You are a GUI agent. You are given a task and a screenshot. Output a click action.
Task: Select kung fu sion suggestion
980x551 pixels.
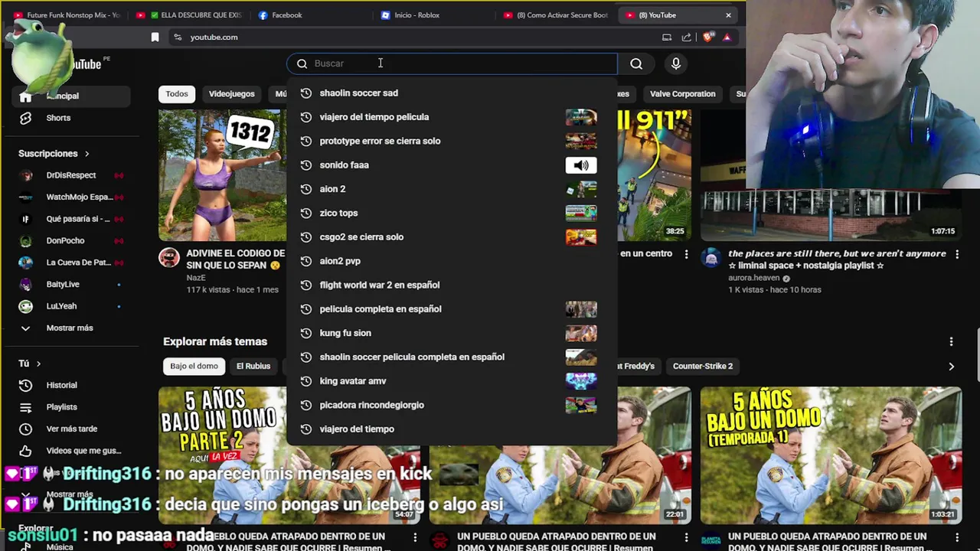pos(452,333)
